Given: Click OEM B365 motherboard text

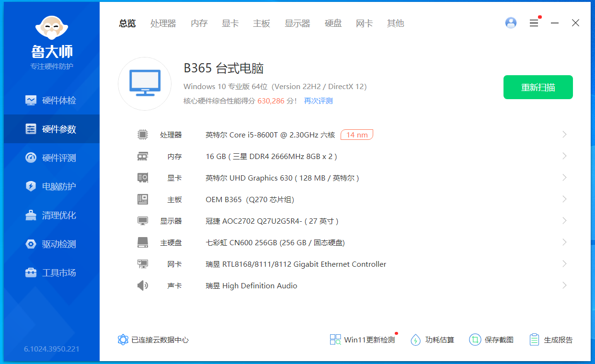Looking at the screenshot, I should pos(250,200).
